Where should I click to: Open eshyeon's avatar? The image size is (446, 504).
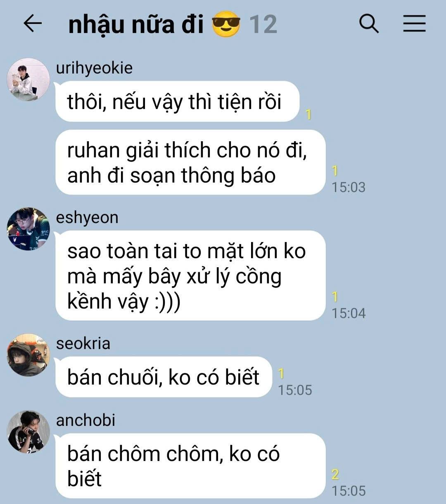(28, 229)
